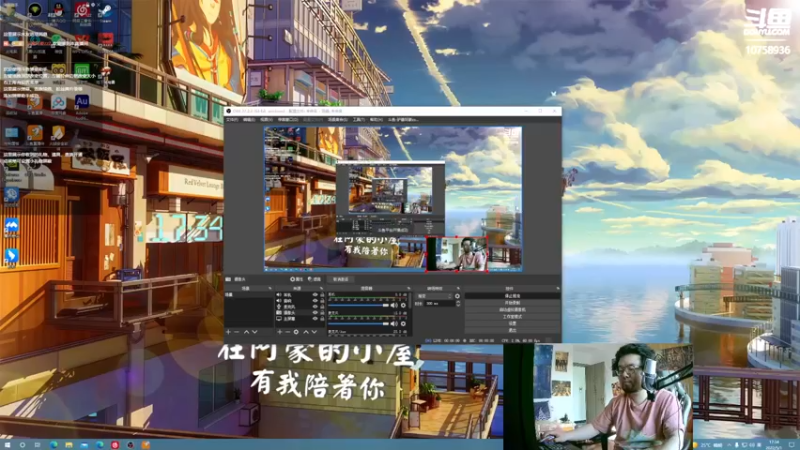Click the Exit (退出) button in Controls

512,330
